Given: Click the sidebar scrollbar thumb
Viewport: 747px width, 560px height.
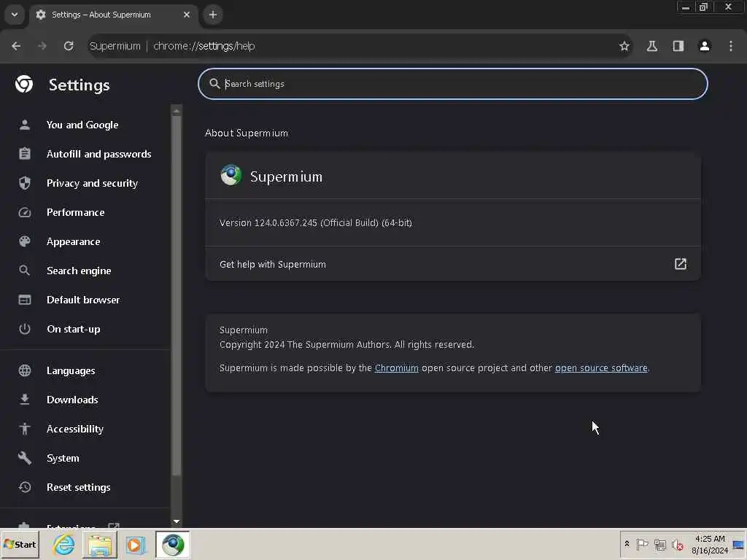Looking at the screenshot, I should click(x=177, y=295).
